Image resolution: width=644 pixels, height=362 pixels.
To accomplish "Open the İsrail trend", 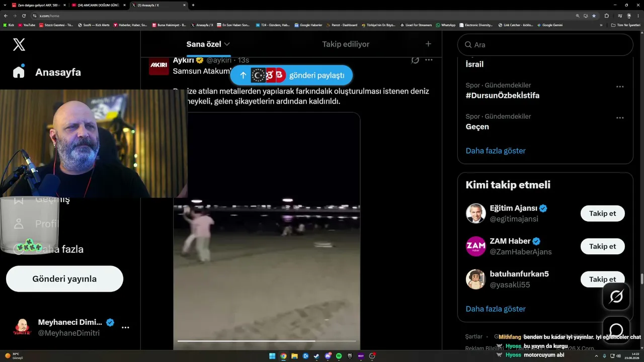I will 474,64.
